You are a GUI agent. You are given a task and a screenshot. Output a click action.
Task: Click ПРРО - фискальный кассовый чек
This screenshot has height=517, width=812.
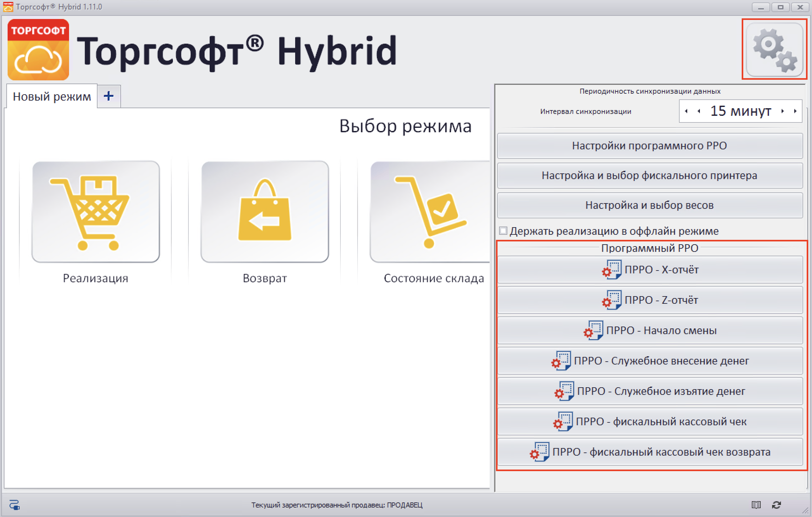[x=650, y=421]
